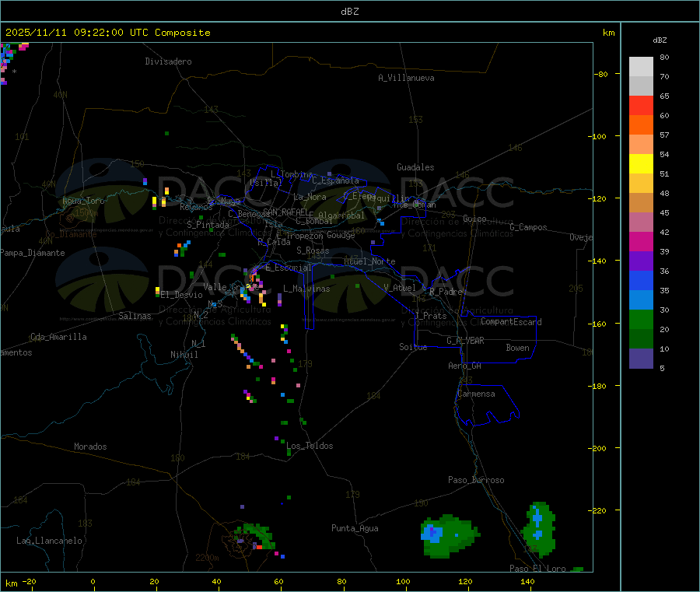Viewport: 700px width, 592px height.
Task: Click the Atuel_Norte label
Action: (369, 261)
